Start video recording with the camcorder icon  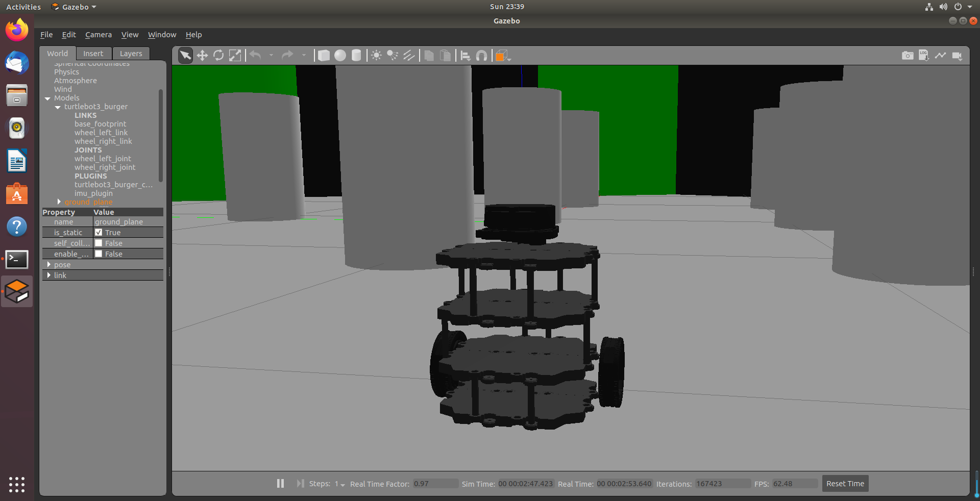tap(958, 56)
